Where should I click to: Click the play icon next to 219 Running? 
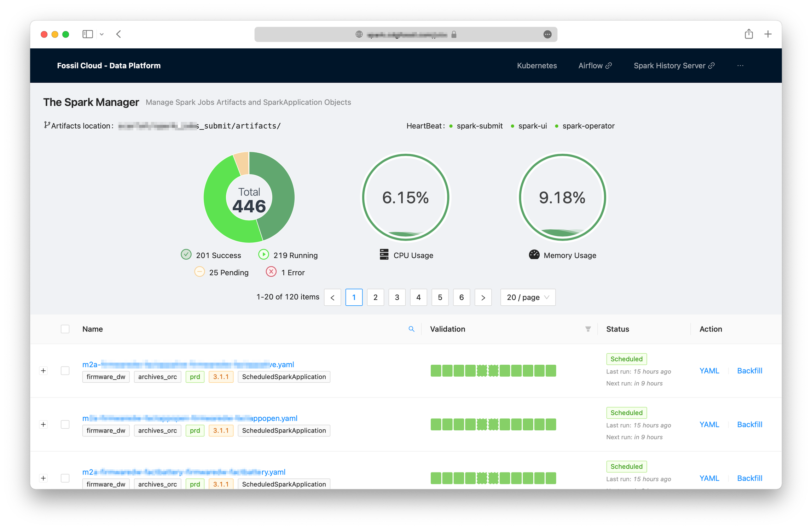tap(263, 254)
